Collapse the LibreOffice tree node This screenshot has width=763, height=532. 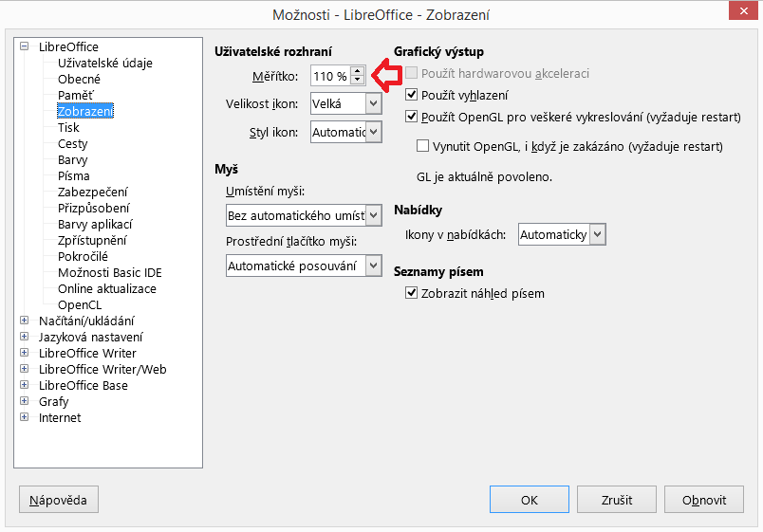25,46
